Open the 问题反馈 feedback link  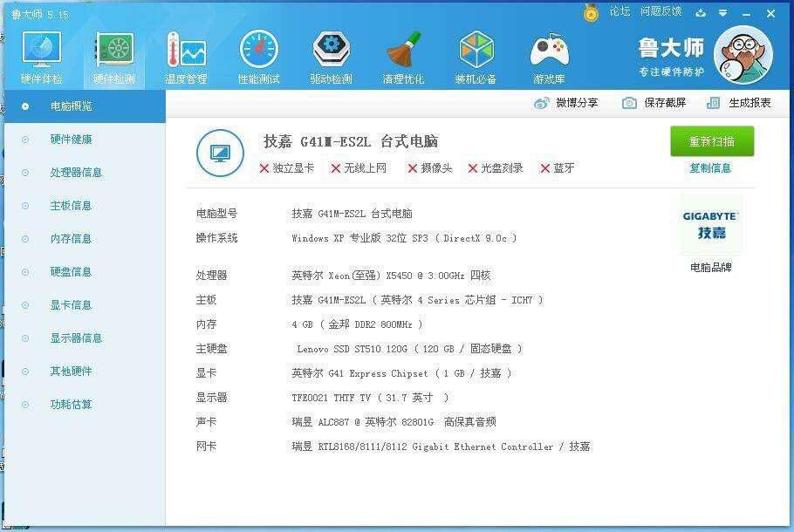pos(661,11)
